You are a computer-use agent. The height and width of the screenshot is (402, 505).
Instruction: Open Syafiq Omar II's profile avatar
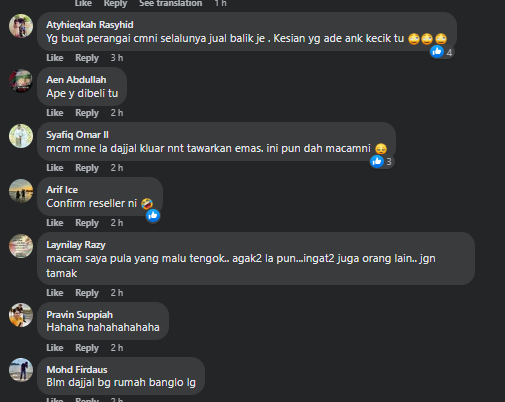[x=21, y=136]
